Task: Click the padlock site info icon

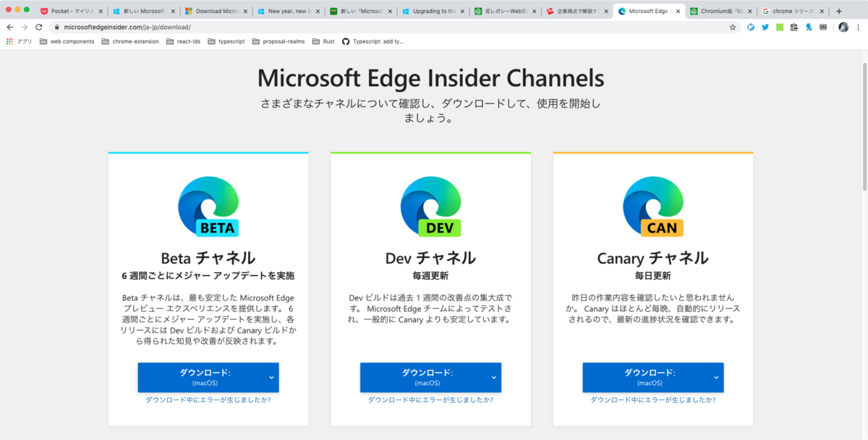Action: pos(57,27)
